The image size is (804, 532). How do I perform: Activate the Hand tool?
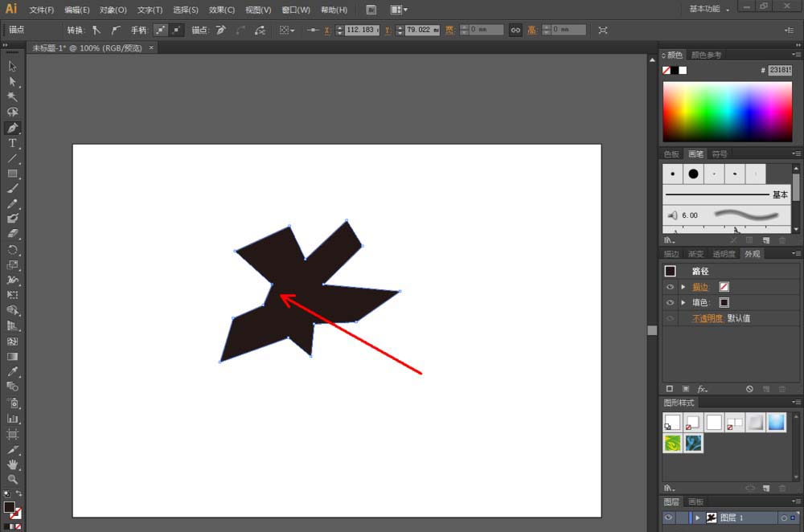point(12,464)
